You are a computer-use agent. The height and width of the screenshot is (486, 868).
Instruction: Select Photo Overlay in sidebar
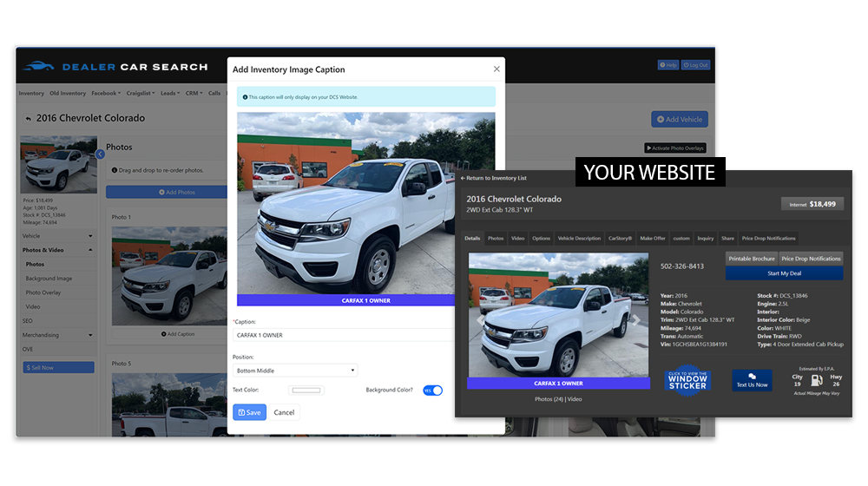click(43, 292)
